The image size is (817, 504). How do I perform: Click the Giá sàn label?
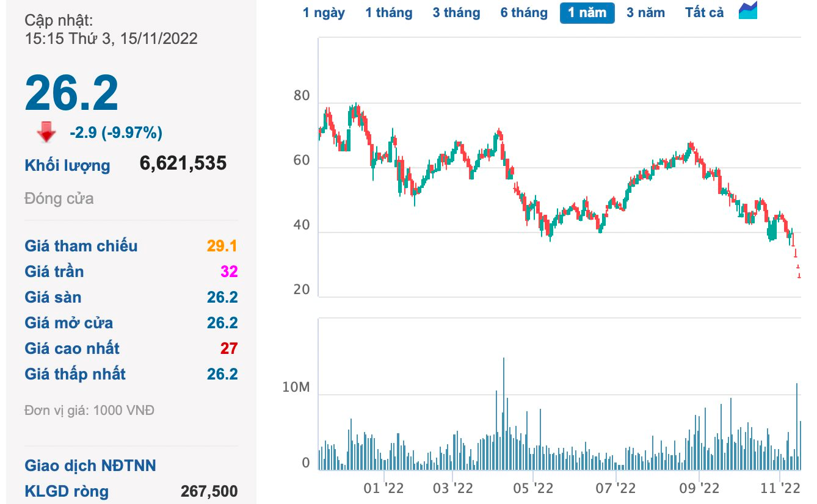click(53, 297)
